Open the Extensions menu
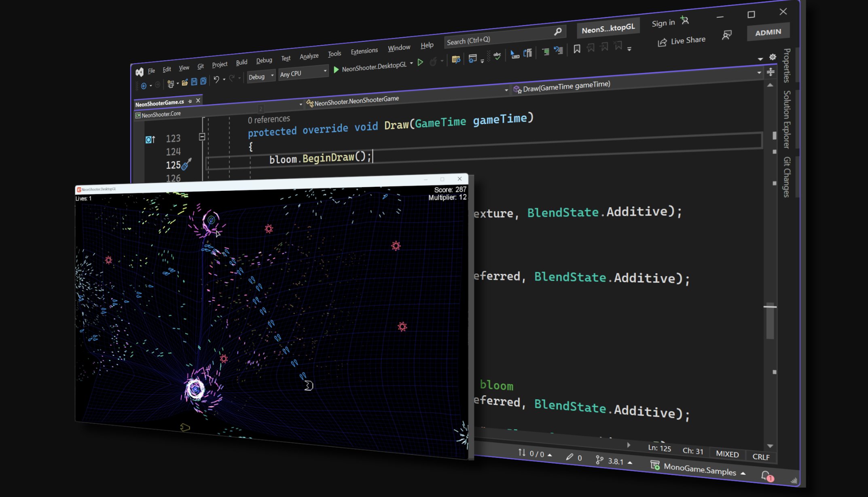This screenshot has width=868, height=497. [x=364, y=51]
